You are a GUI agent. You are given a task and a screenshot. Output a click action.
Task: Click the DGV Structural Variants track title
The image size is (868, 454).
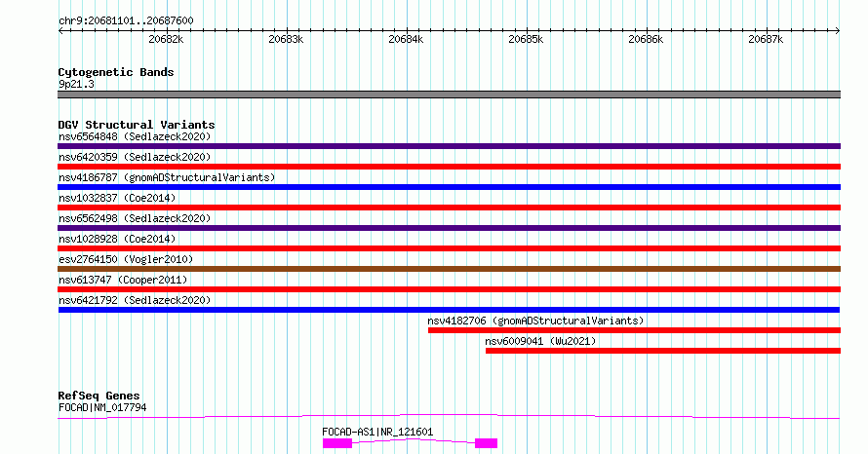(x=137, y=125)
